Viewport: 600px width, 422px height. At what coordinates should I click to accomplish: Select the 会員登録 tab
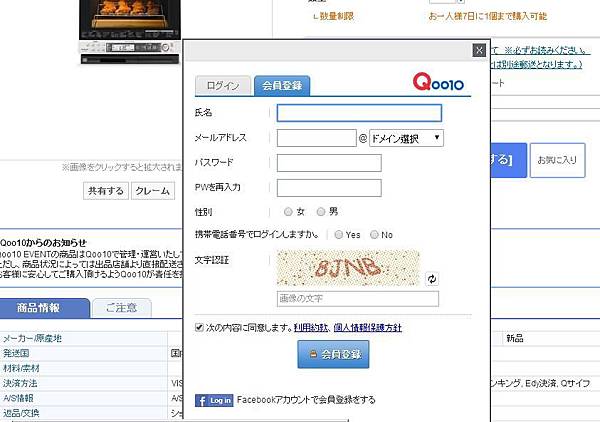[x=282, y=86]
